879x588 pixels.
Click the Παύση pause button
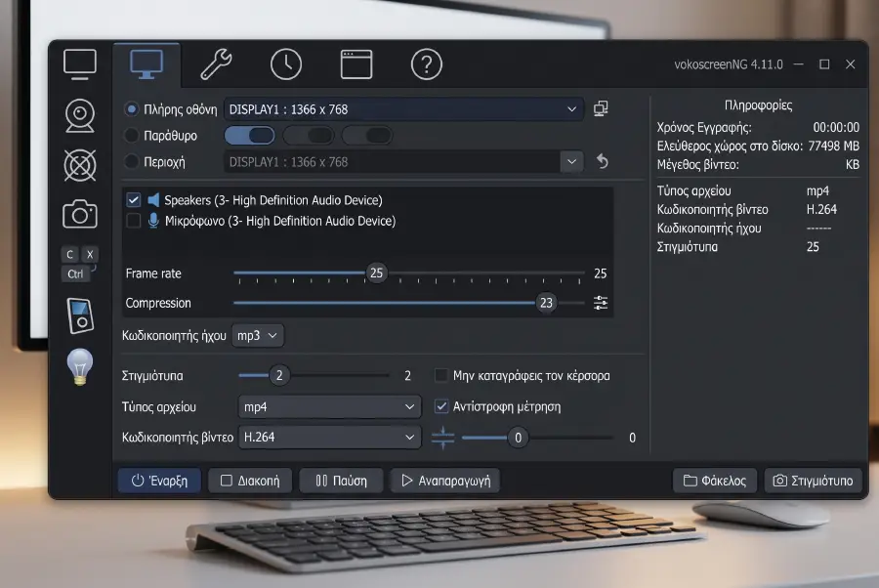pos(341,481)
